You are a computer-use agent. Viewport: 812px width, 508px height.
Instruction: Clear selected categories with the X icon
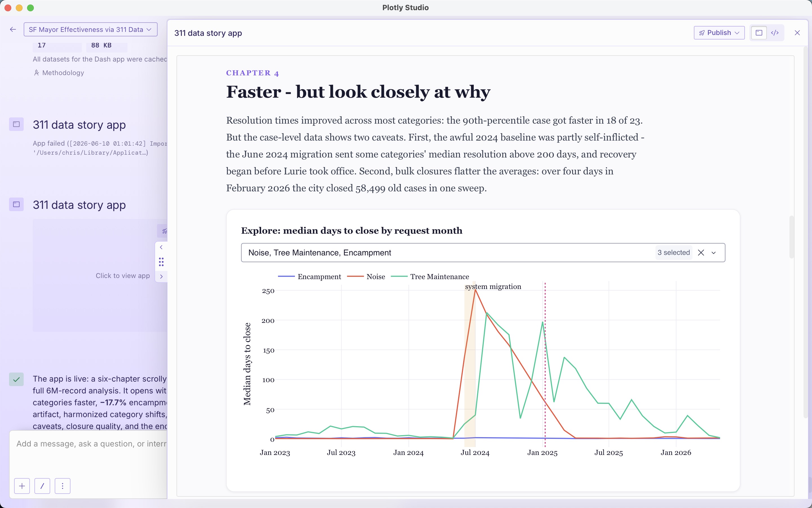(701, 253)
